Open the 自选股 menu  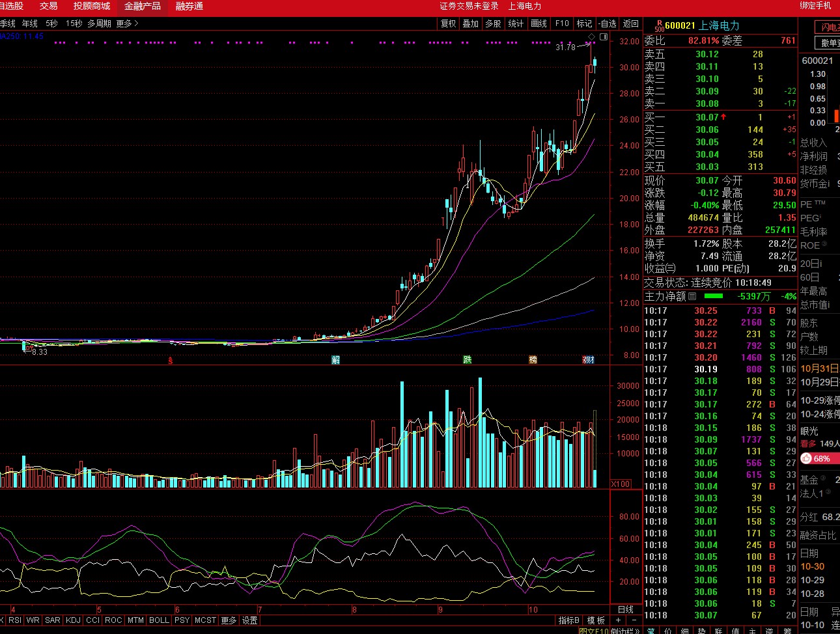(x=12, y=7)
